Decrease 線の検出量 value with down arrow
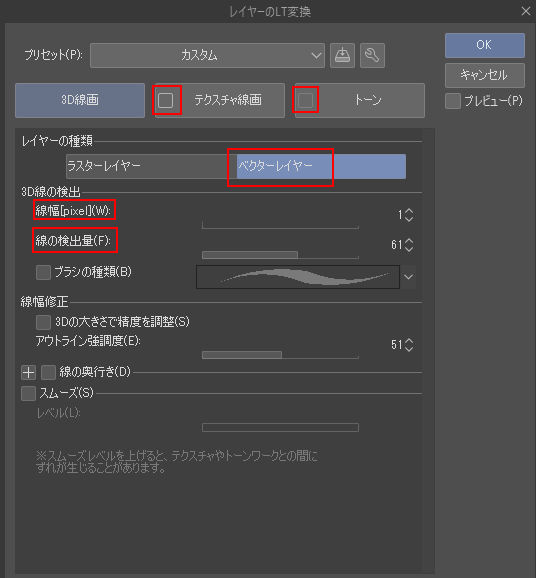 coord(409,249)
